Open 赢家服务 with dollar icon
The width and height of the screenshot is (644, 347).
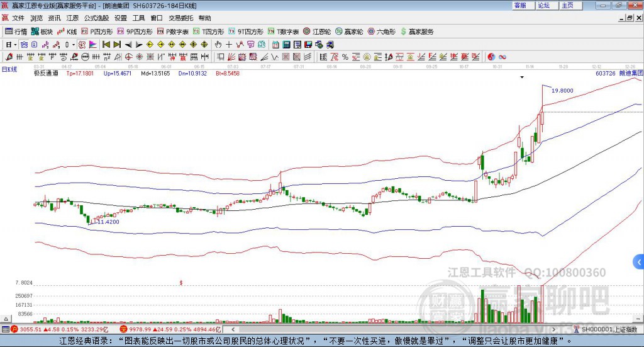(x=417, y=31)
